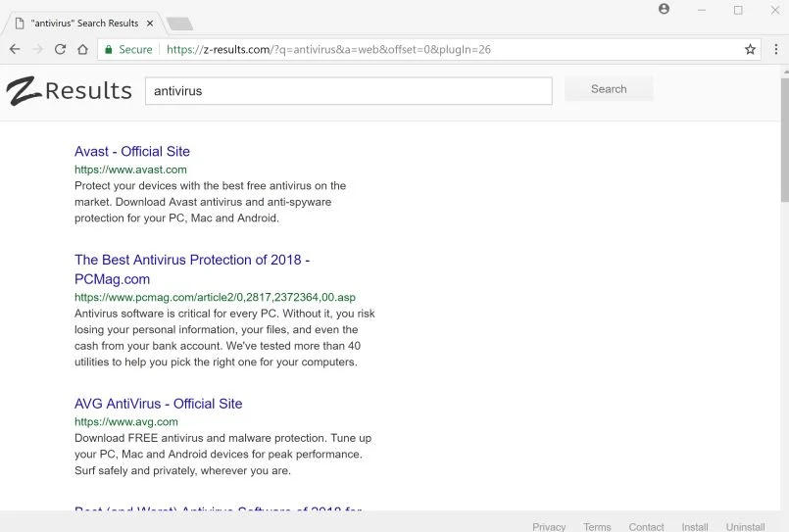Click the AVG result description text
789x532 pixels.
click(222, 454)
